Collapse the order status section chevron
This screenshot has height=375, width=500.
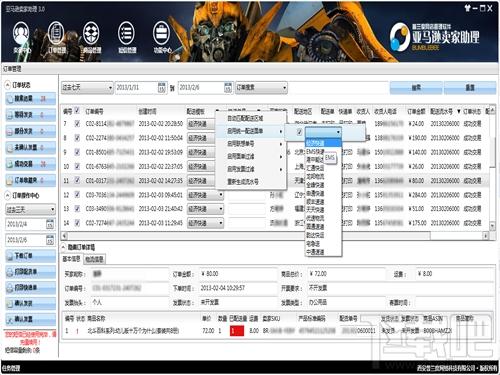tap(8, 85)
